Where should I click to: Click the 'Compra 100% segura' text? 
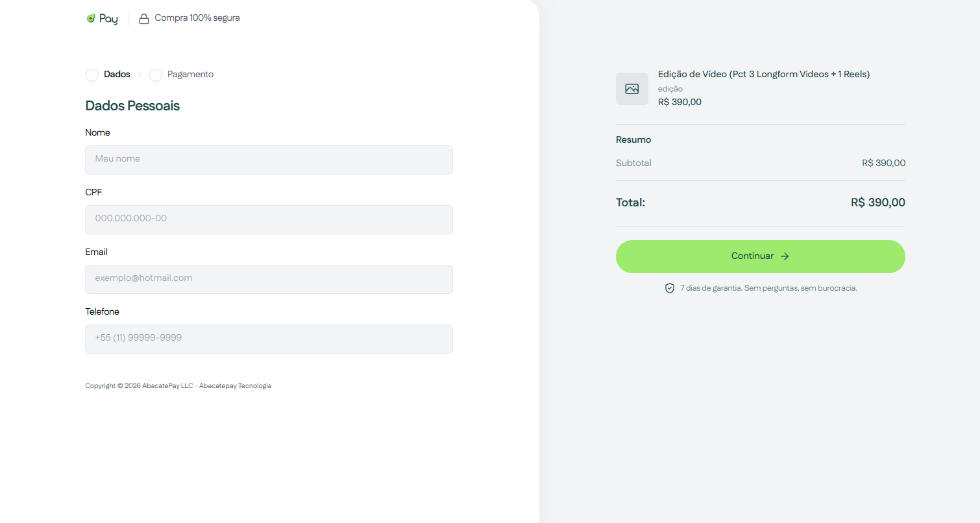click(x=197, y=18)
